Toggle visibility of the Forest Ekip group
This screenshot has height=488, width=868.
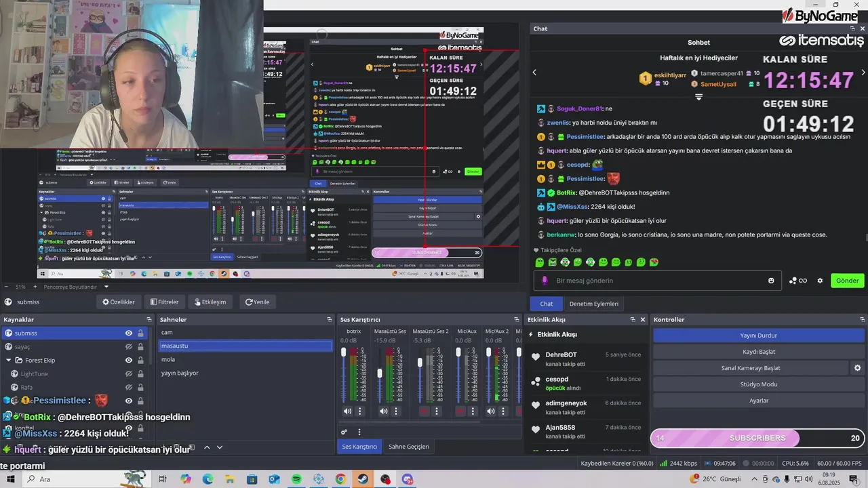(129, 360)
